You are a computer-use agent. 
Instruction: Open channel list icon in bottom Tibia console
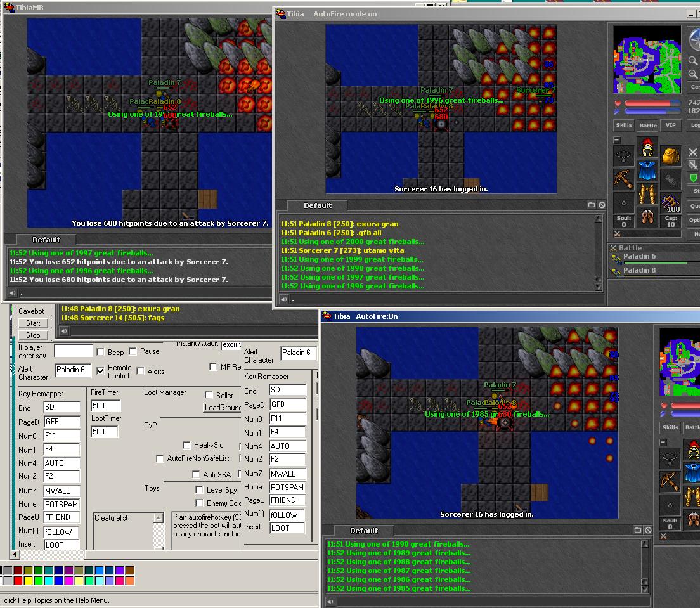[638, 530]
